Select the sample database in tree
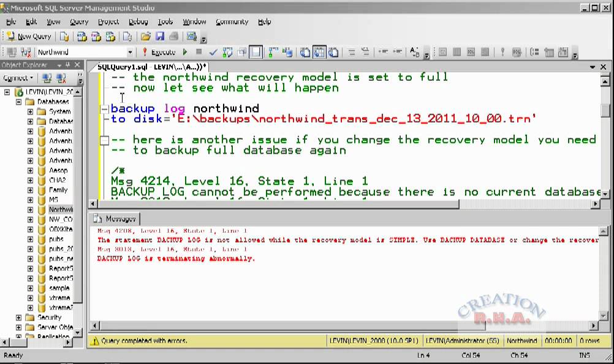 click(59, 288)
